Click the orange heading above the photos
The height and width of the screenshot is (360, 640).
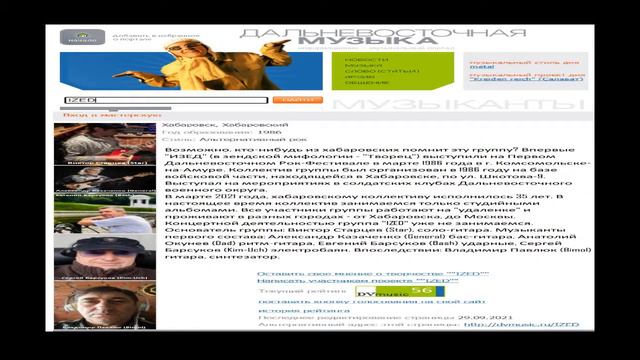pos(112,116)
